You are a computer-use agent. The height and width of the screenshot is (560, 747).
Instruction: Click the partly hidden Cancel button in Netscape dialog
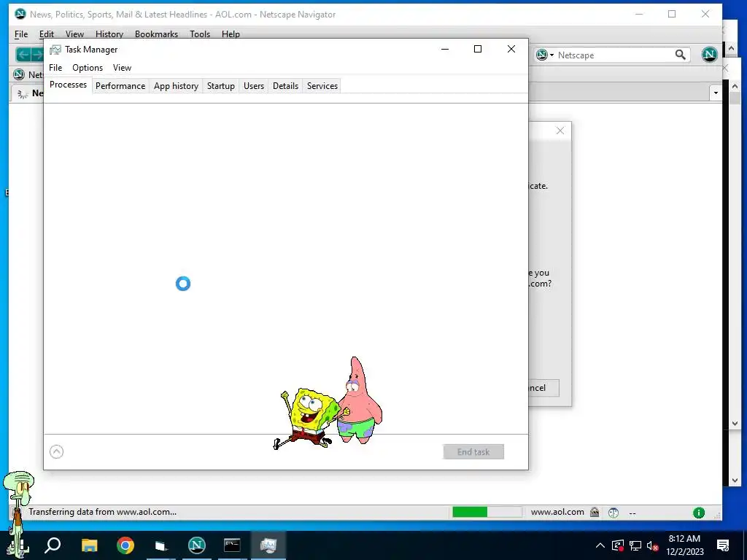(543, 388)
